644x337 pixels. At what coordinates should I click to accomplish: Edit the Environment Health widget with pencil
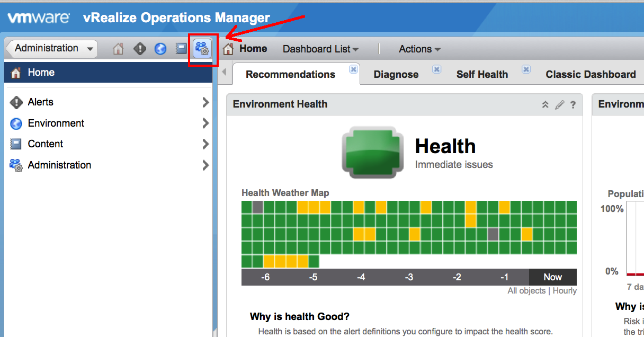pos(559,105)
